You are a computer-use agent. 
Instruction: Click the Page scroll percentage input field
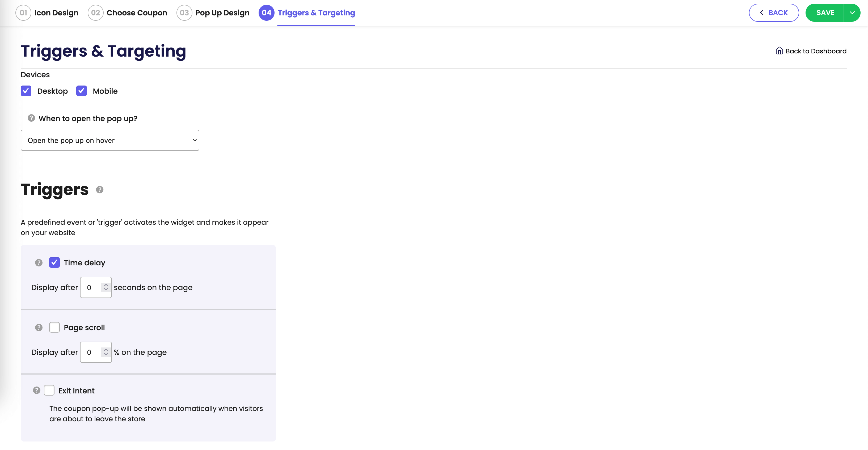(x=96, y=352)
